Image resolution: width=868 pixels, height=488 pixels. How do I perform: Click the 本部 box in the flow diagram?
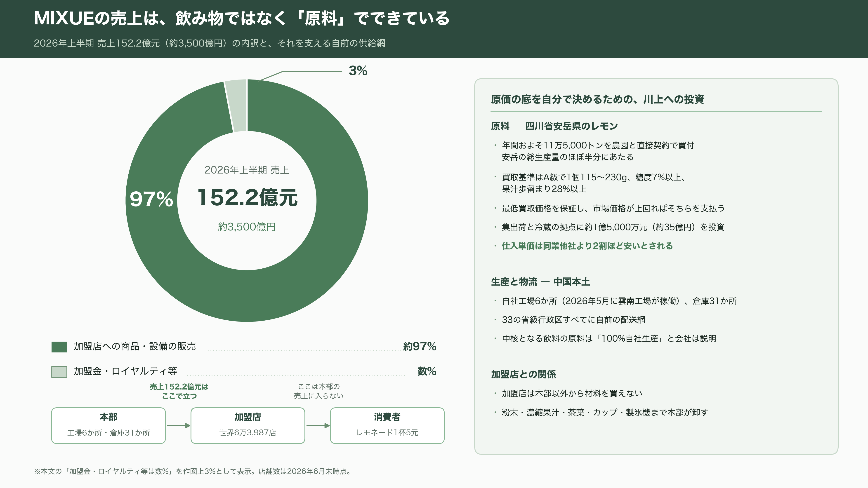[x=108, y=425]
